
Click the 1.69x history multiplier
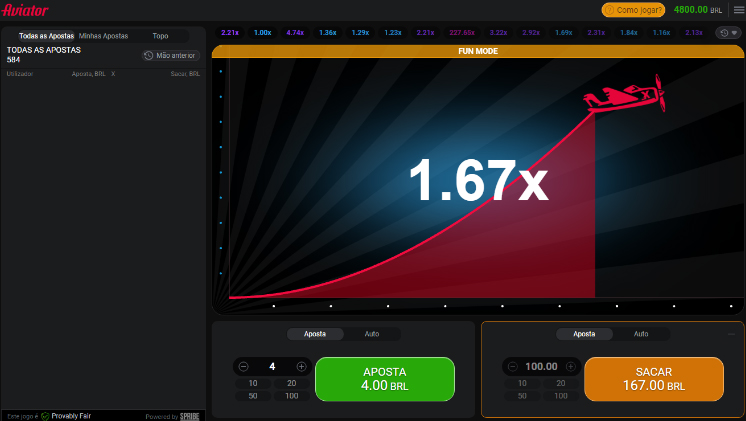click(564, 33)
